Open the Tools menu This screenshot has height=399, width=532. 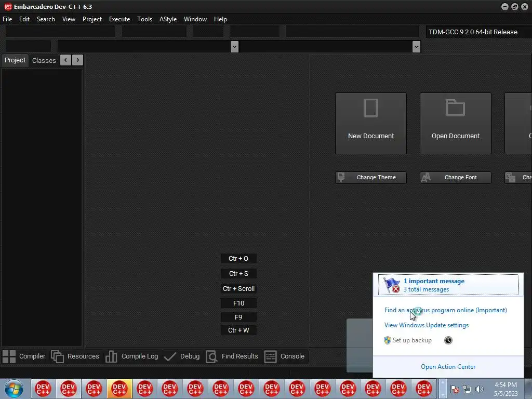[144, 19]
